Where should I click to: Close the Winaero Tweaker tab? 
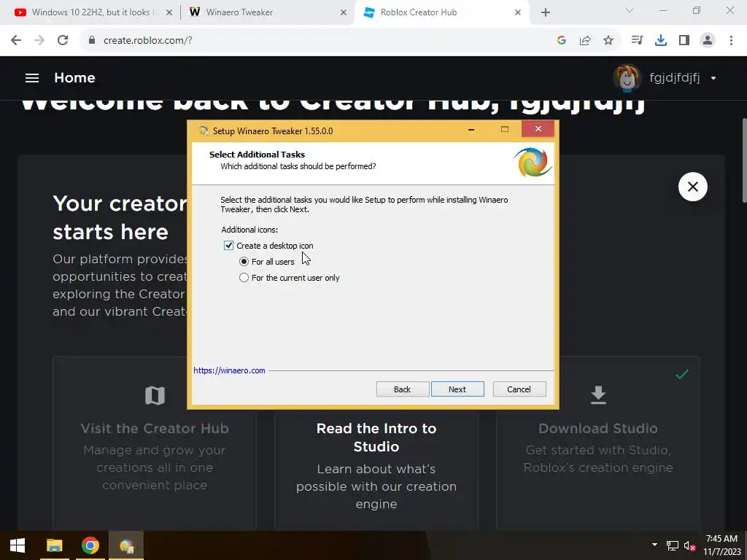tap(344, 12)
